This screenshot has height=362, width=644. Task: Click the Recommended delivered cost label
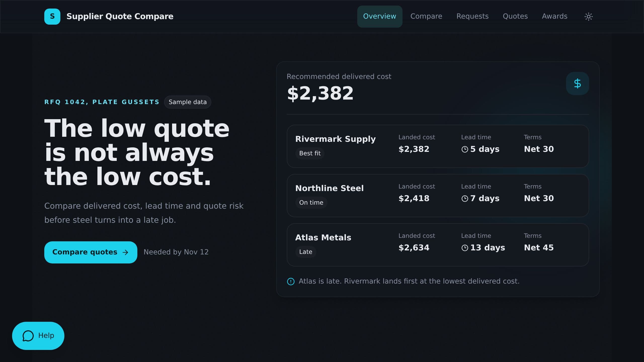coord(339,77)
